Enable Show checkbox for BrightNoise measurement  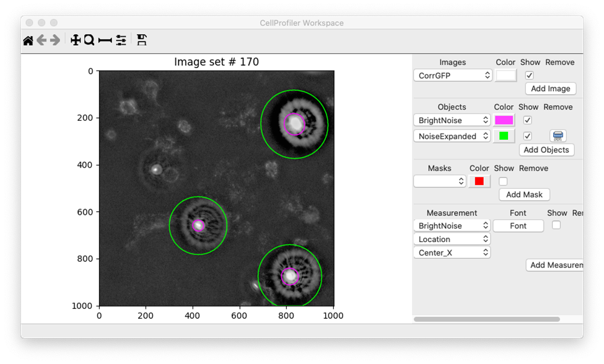click(x=556, y=225)
